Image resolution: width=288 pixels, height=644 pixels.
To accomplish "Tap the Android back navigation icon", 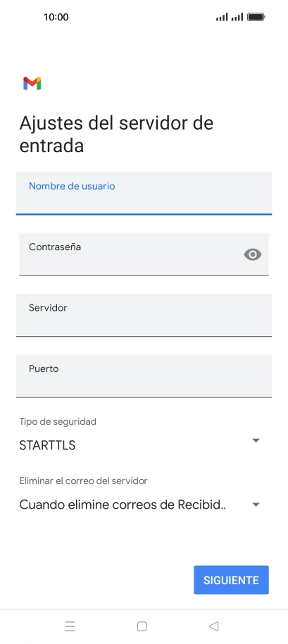I will pos(213,626).
